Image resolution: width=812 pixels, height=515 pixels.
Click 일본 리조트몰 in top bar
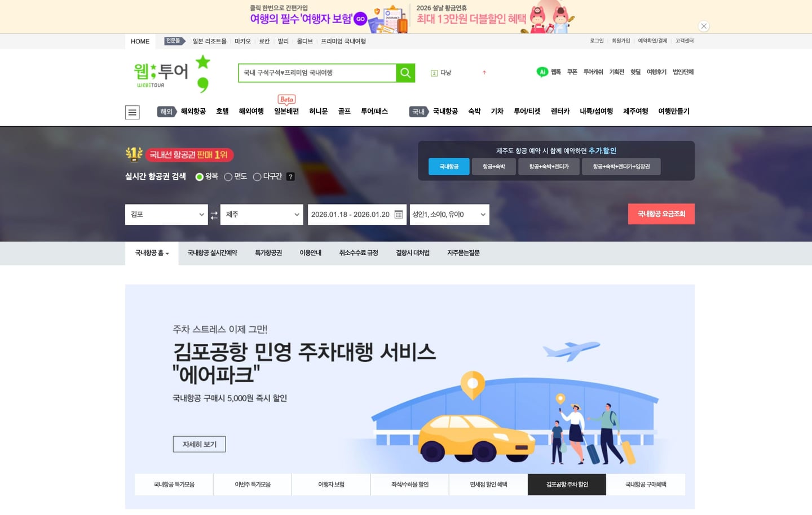(209, 41)
